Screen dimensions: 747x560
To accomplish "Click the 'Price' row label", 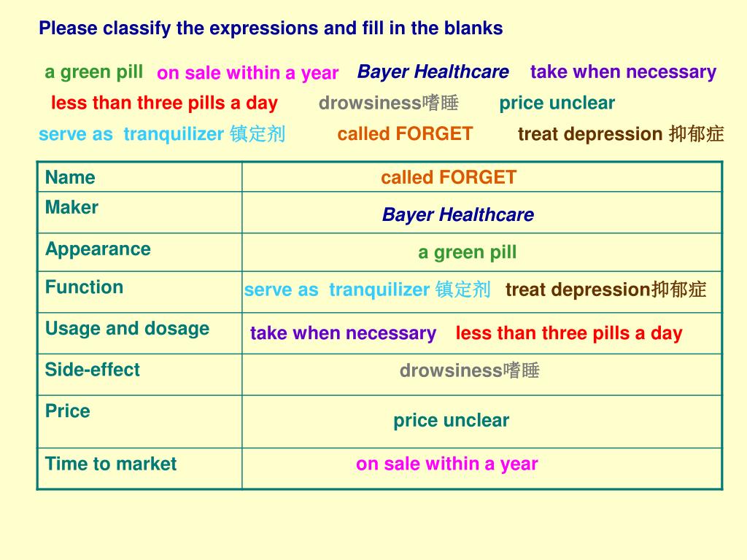I will [68, 411].
